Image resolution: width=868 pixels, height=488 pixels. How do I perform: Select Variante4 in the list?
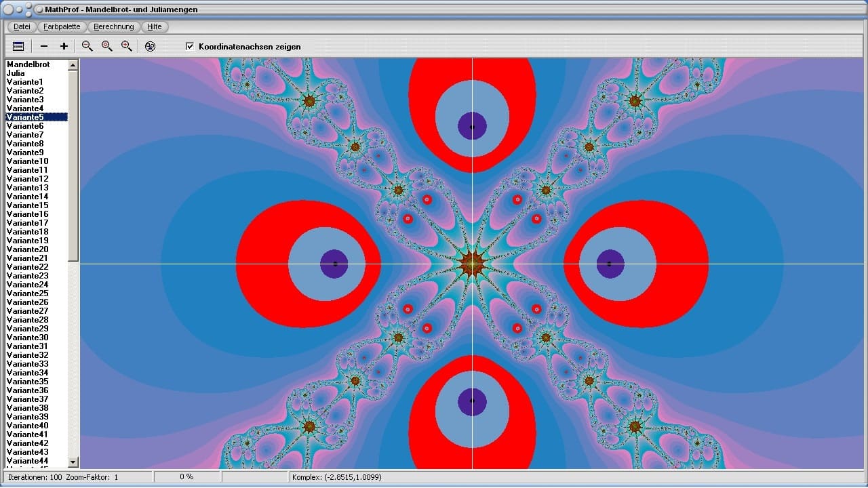pos(24,108)
